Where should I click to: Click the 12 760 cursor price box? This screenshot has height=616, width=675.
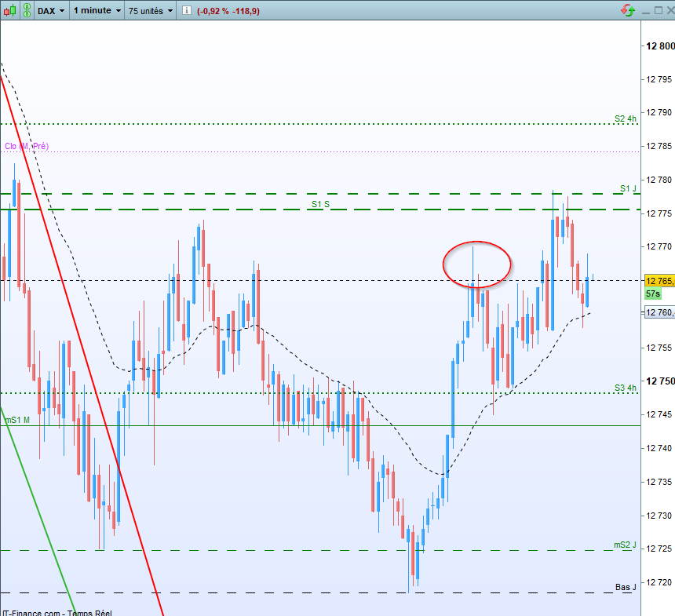(x=659, y=312)
